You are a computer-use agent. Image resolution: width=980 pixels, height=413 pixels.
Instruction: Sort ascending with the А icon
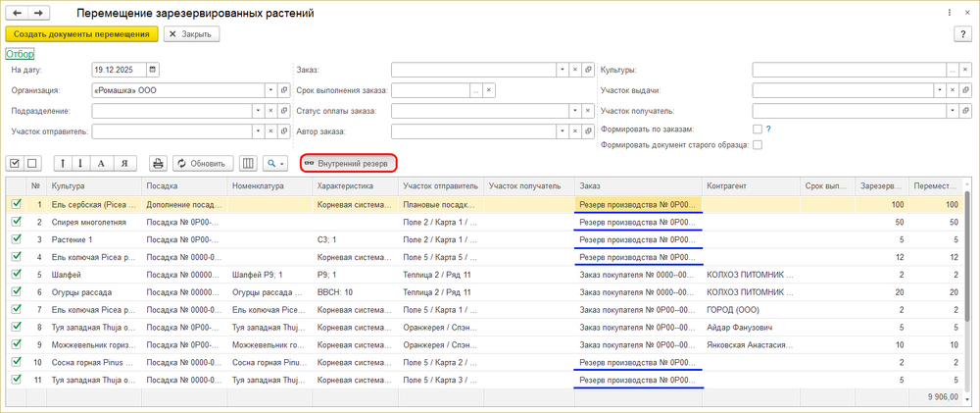click(x=103, y=163)
